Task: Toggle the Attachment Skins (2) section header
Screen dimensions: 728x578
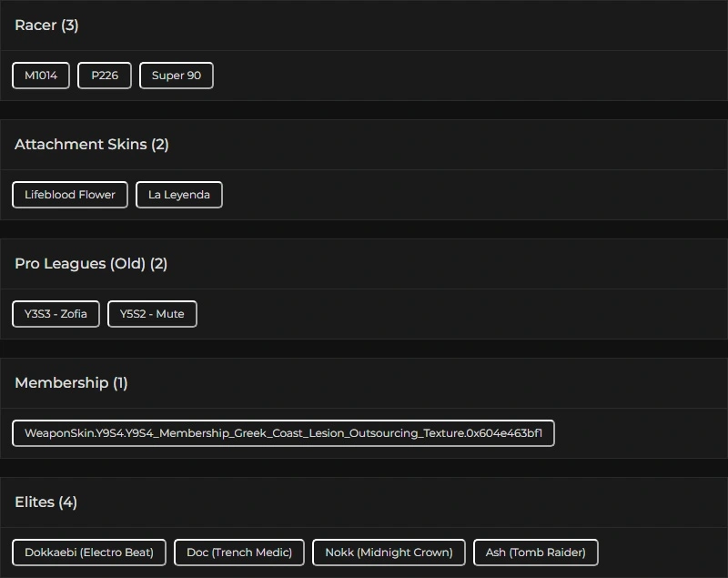Action: [92, 145]
